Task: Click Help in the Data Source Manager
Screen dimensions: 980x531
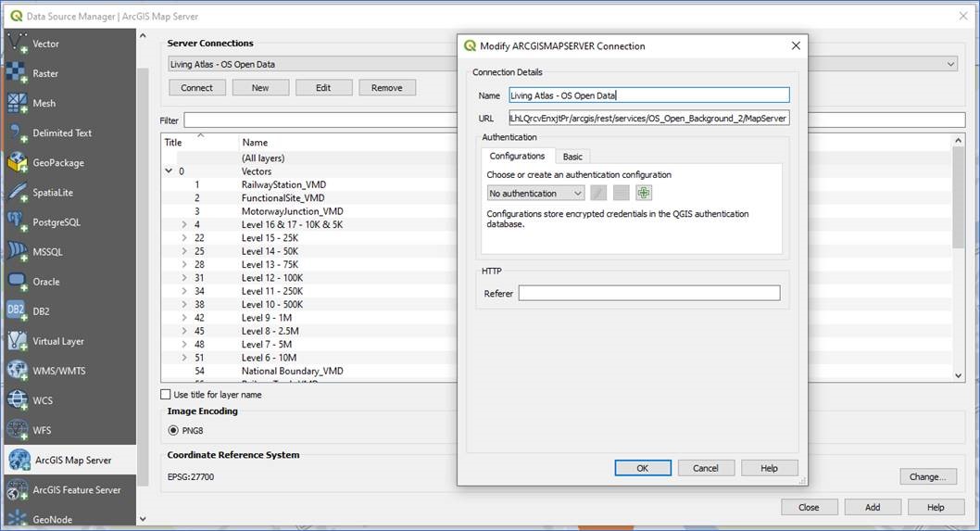Action: [936, 507]
